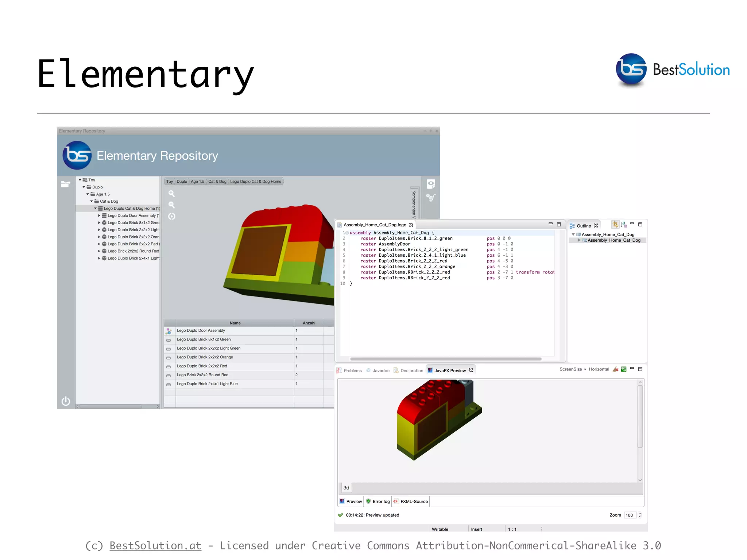Click the green refresh preview icon

pos(624,369)
